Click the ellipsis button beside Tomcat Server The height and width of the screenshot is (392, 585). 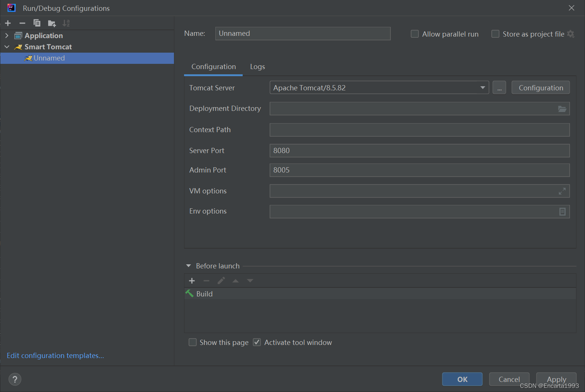(500, 88)
